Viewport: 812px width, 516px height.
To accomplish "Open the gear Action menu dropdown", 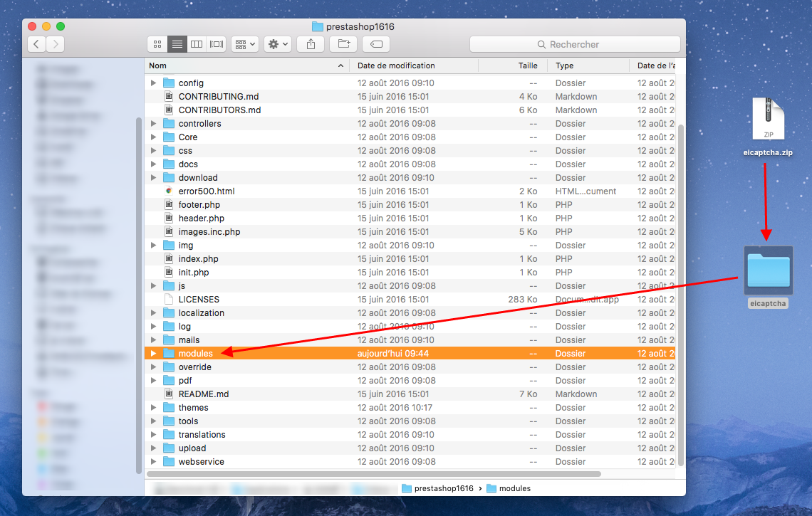I will coord(277,44).
